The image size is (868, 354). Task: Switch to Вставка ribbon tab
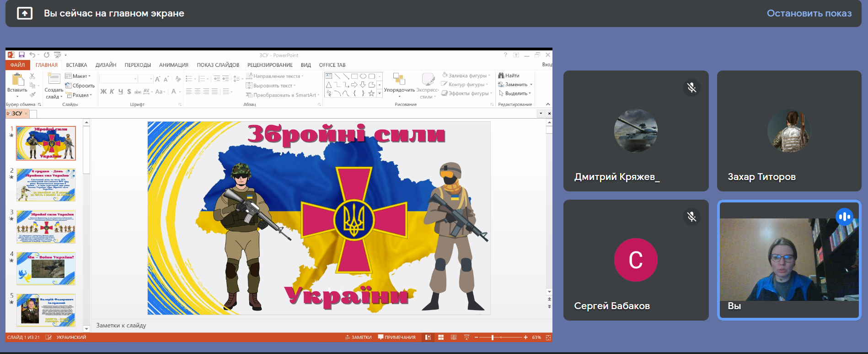76,65
